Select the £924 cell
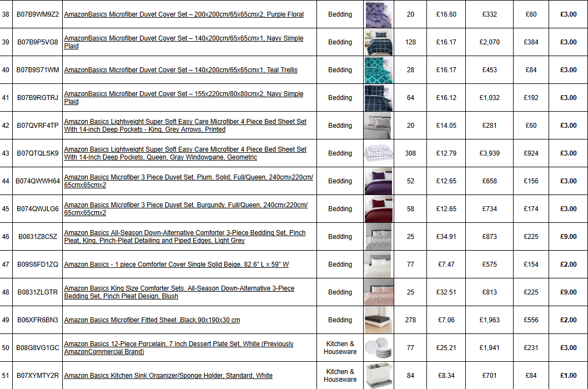Image resolution: width=588 pixels, height=389 pixels. point(531,153)
